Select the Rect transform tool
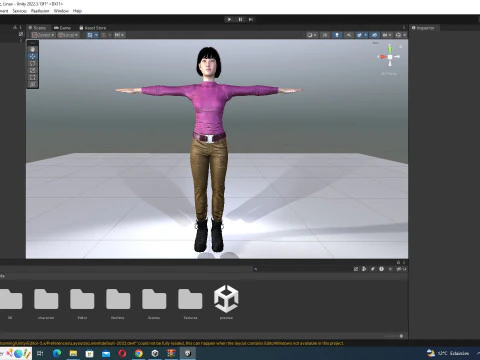The image size is (480, 360). coord(32,77)
